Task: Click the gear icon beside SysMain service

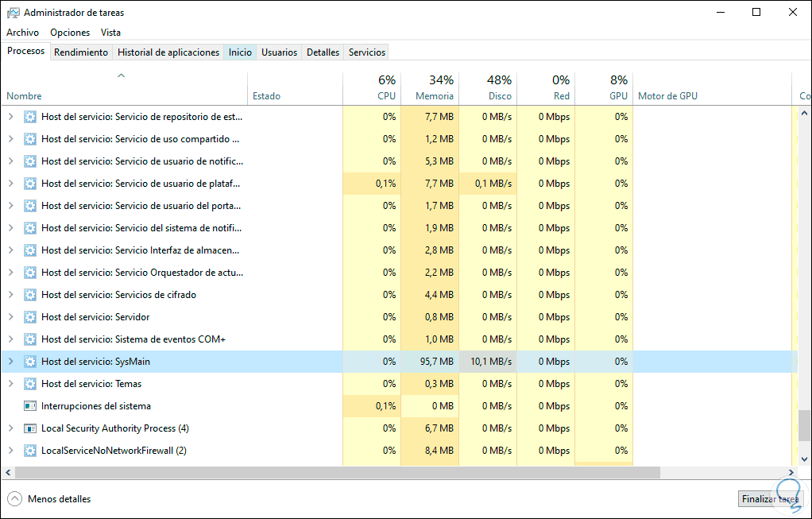Action: [x=30, y=362]
